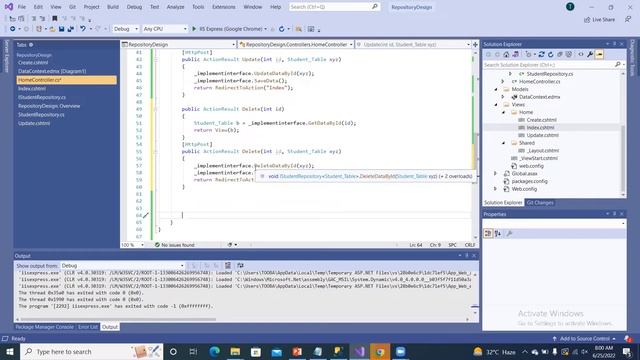Click the Save file toolbar icon
This screenshot has height=360, width=640.
(x=62, y=29)
